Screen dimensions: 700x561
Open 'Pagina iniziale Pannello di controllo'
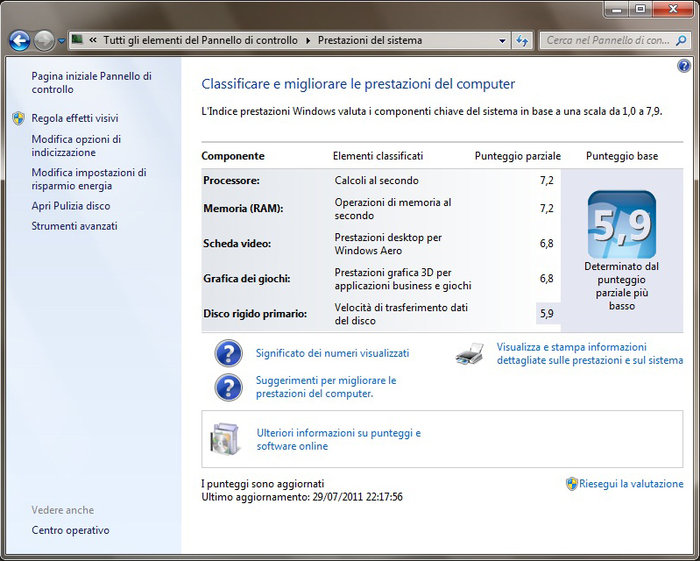point(92,83)
